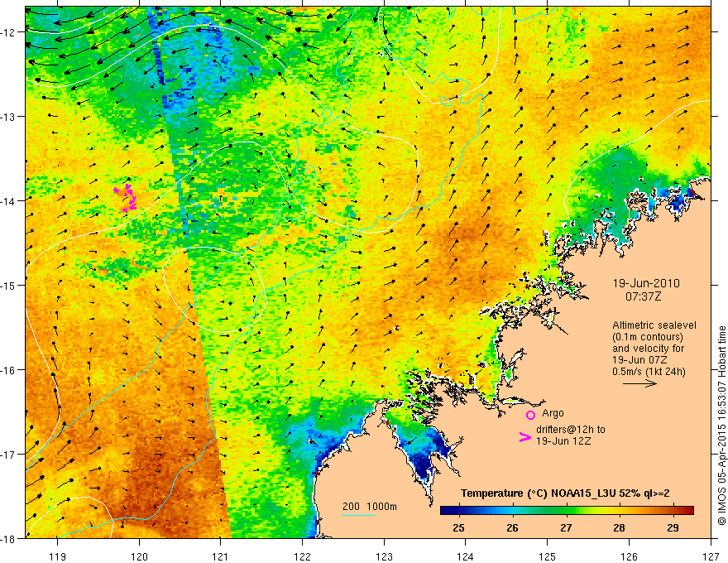Viewport: 728px width, 563px height.
Task: Click the colorbar value 28
Action: [619, 527]
